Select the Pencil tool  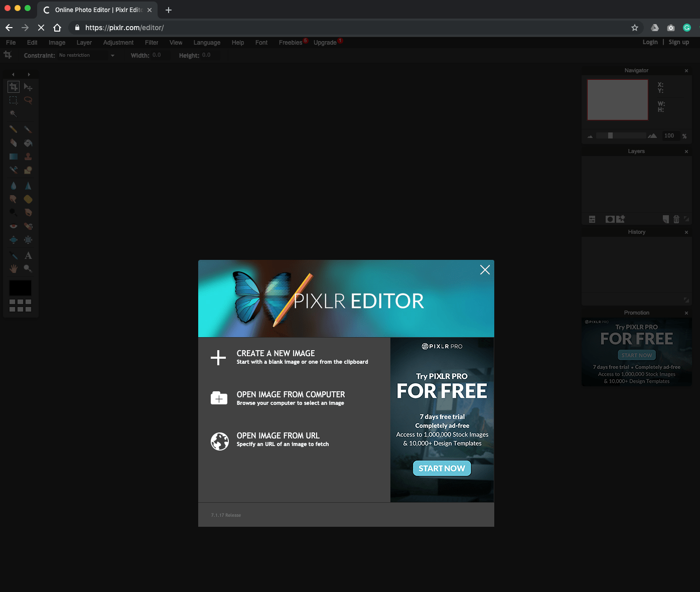14,129
